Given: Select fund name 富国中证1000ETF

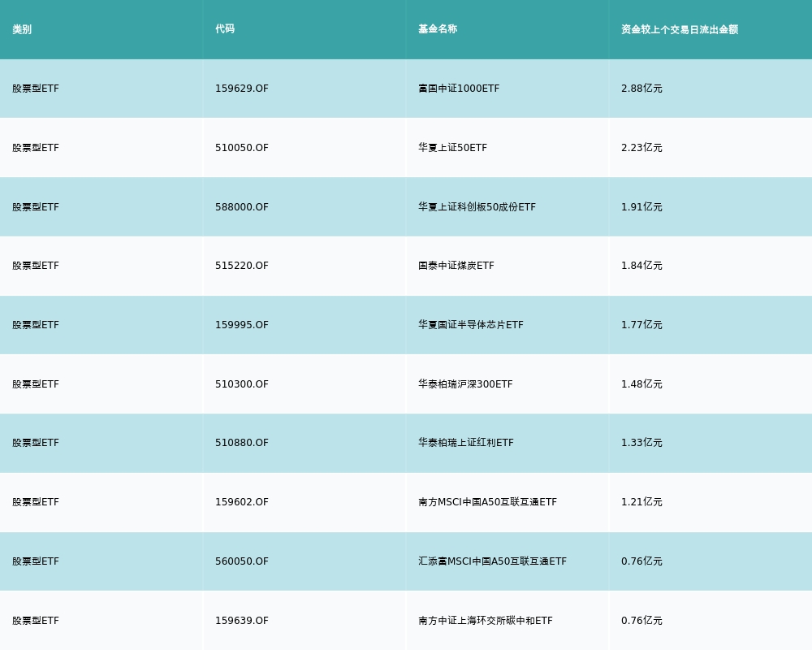Looking at the screenshot, I should pos(459,89).
